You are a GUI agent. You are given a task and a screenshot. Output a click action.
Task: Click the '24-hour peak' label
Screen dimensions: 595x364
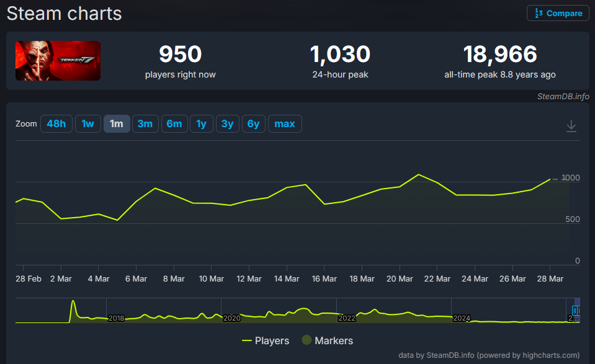[340, 74]
